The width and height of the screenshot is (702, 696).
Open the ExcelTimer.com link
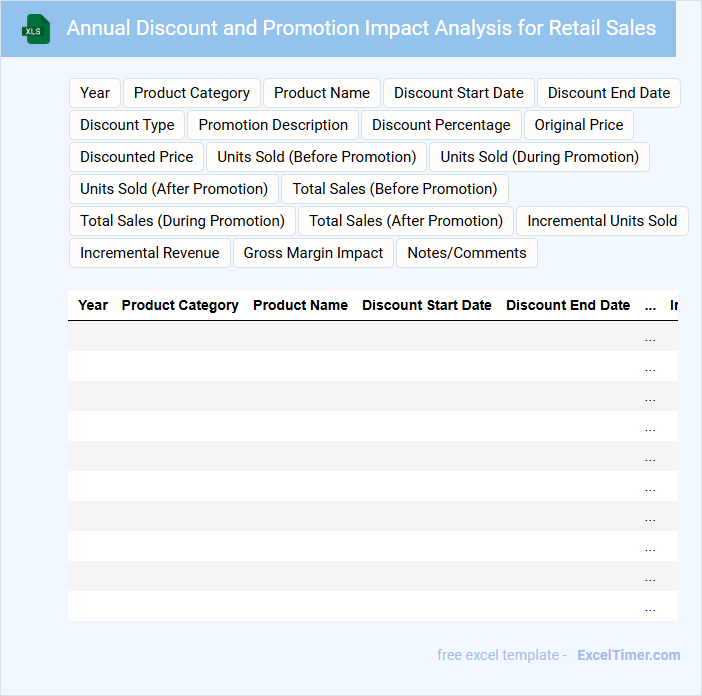[x=628, y=655]
